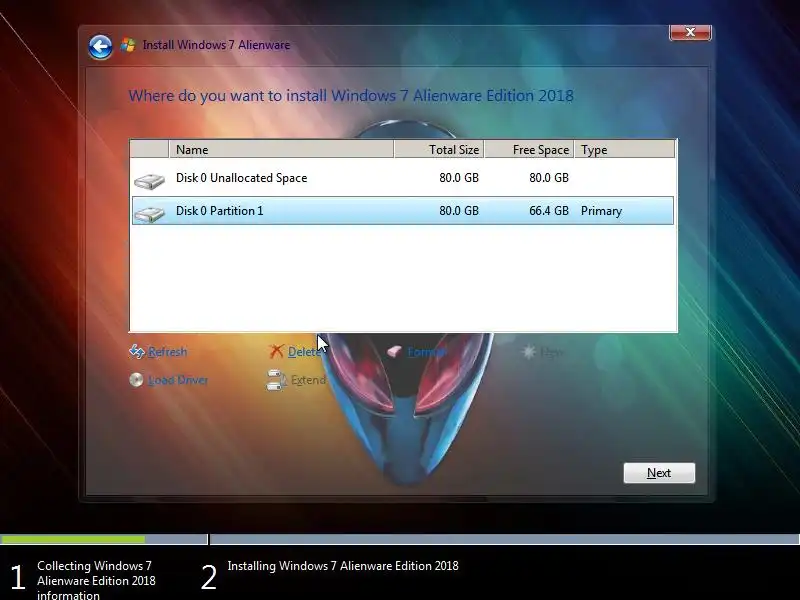The image size is (800, 600).
Task: Click the New starburst icon
Action: tap(529, 352)
